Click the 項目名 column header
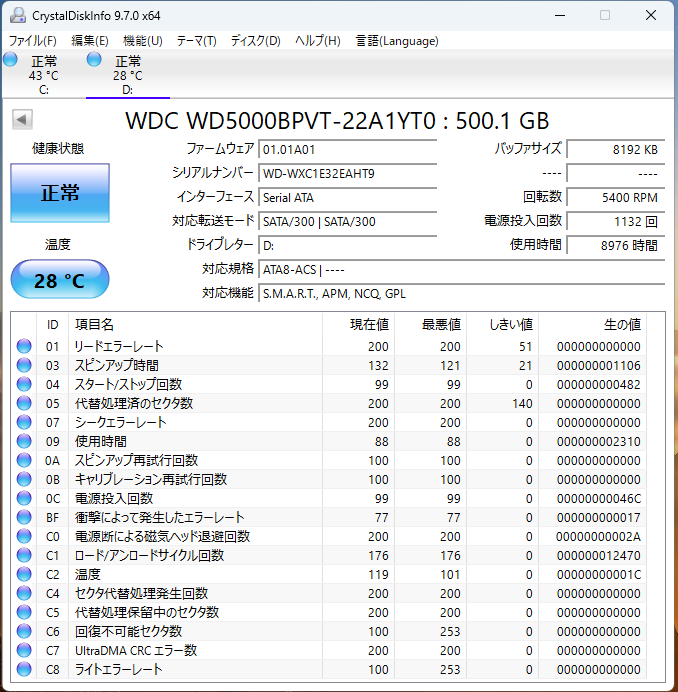This screenshot has height=692, width=678. [x=196, y=325]
